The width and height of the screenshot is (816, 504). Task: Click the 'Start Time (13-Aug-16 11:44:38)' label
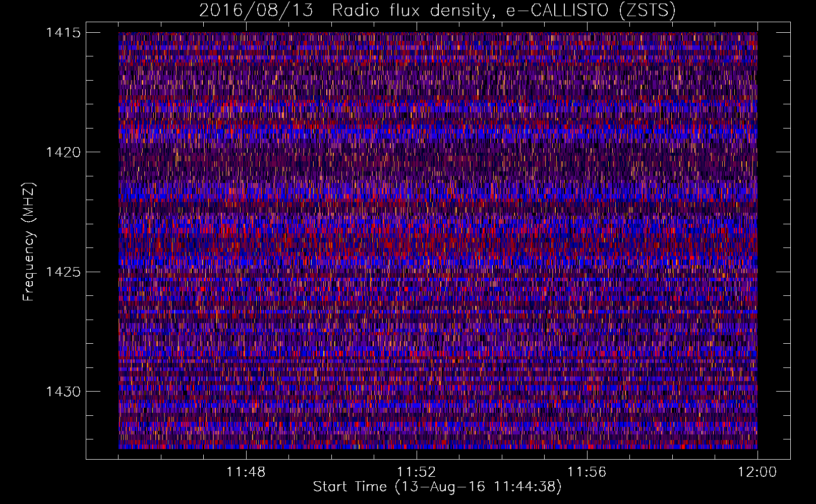pyautogui.click(x=437, y=487)
